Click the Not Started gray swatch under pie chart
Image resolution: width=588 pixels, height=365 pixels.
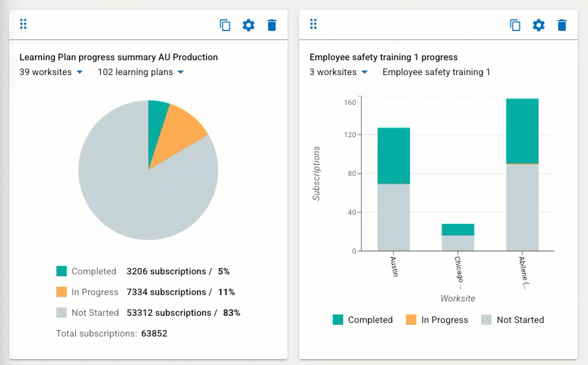click(62, 313)
